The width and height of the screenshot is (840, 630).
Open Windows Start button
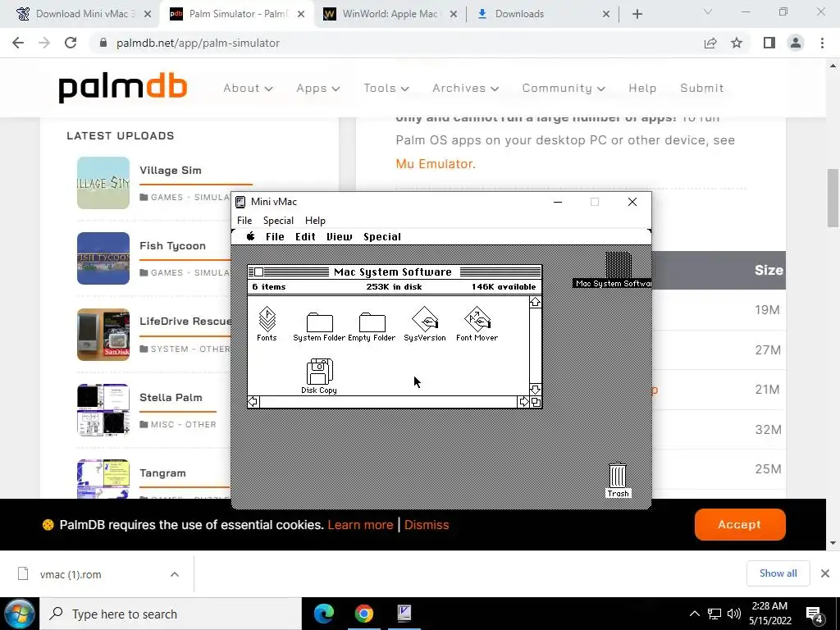point(20,614)
